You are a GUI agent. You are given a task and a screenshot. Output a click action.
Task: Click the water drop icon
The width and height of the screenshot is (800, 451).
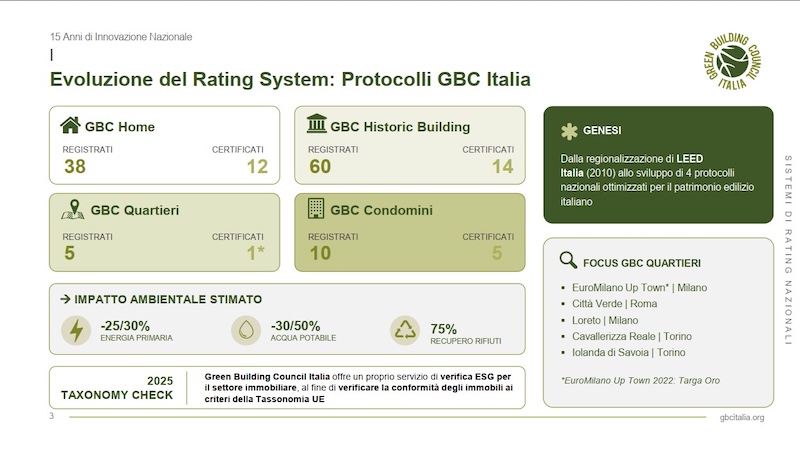click(246, 330)
